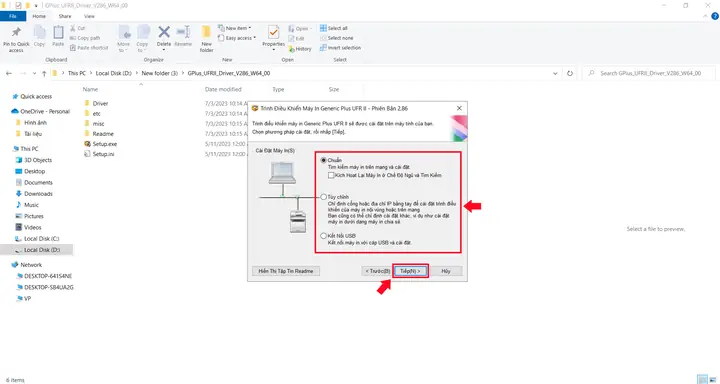The image size is (720, 384).
Task: Check Kích Hoạt Lại Máy In checkbox
Action: click(x=331, y=175)
